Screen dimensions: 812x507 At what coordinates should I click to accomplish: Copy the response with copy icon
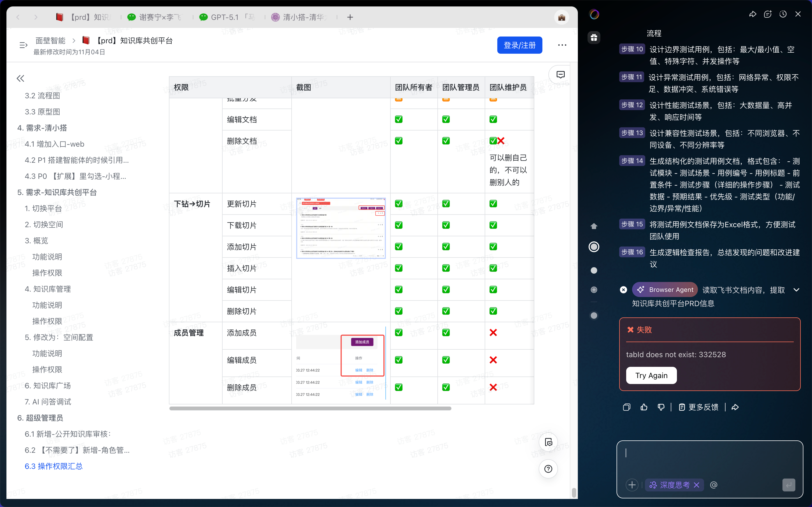pyautogui.click(x=627, y=407)
